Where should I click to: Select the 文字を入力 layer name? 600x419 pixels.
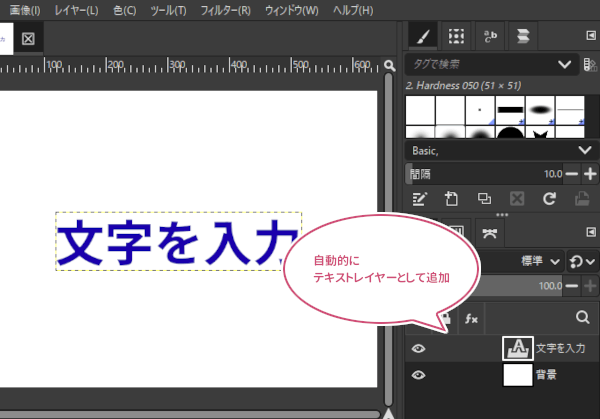tap(560, 348)
